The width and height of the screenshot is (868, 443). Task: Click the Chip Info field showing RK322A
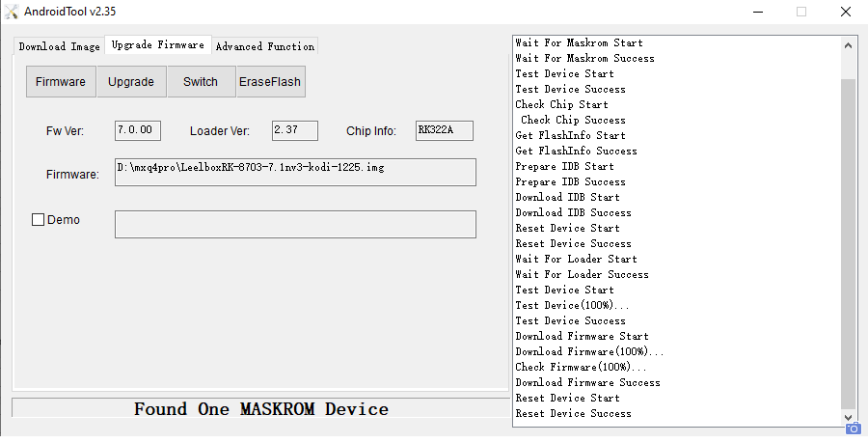click(445, 130)
